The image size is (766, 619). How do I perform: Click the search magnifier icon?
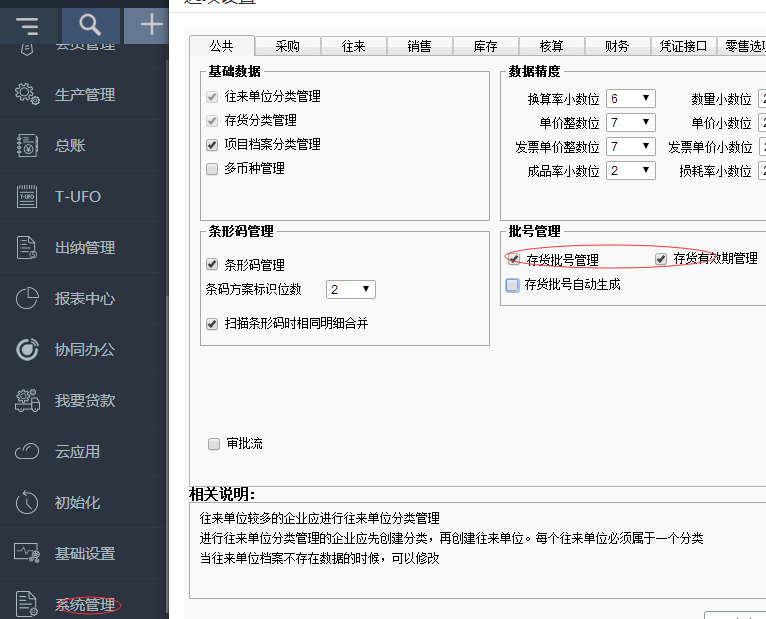pos(90,25)
